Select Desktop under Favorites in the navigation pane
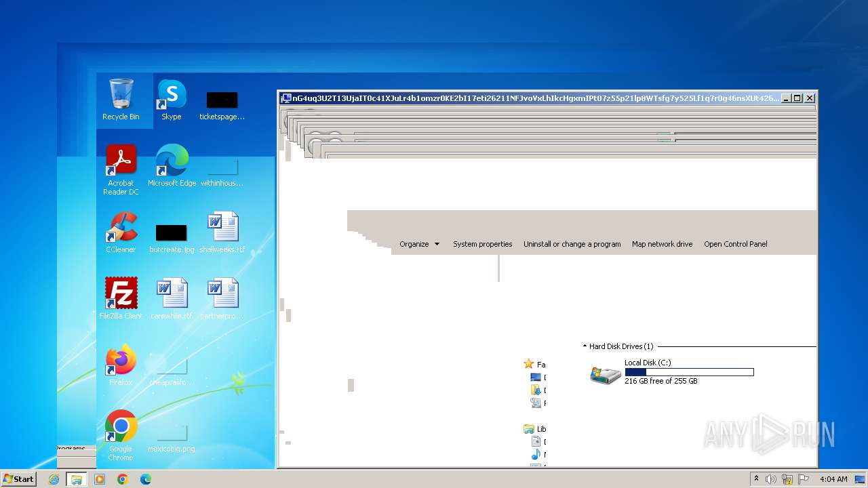Viewport: 868px width, 488px height. click(536, 378)
